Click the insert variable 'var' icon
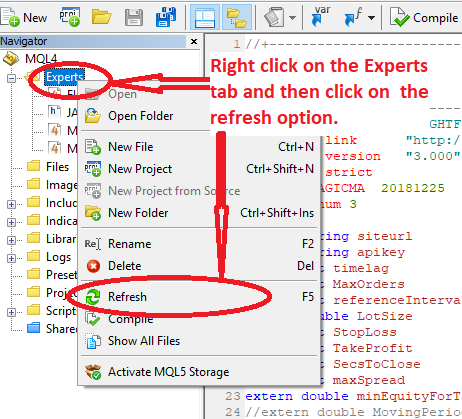462x419 pixels. tap(320, 16)
